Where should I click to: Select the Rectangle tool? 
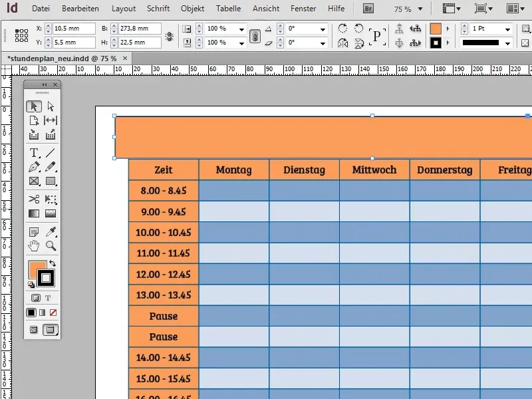pyautogui.click(x=51, y=181)
